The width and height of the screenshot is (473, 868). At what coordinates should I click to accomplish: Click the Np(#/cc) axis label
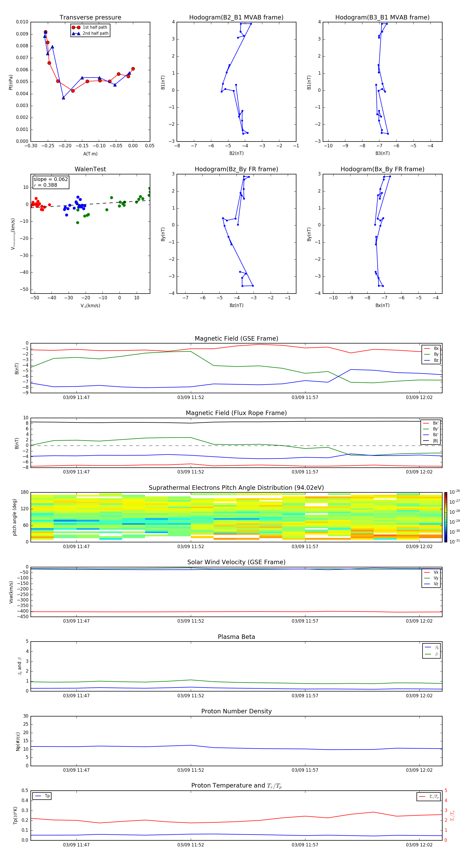coord(18,741)
